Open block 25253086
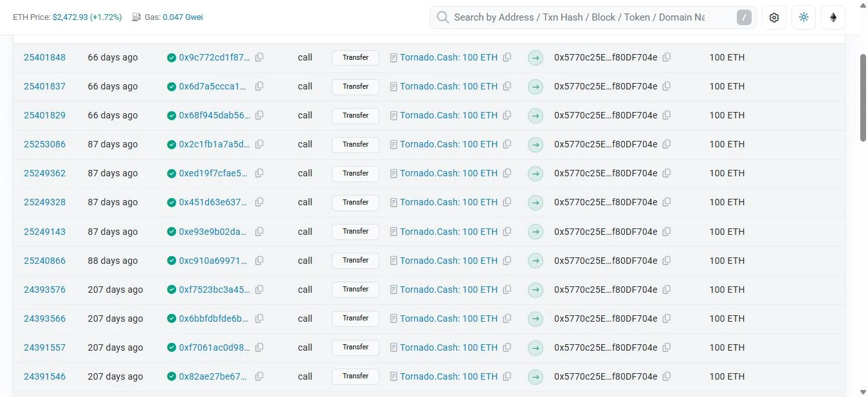The width and height of the screenshot is (868, 397). [x=44, y=144]
